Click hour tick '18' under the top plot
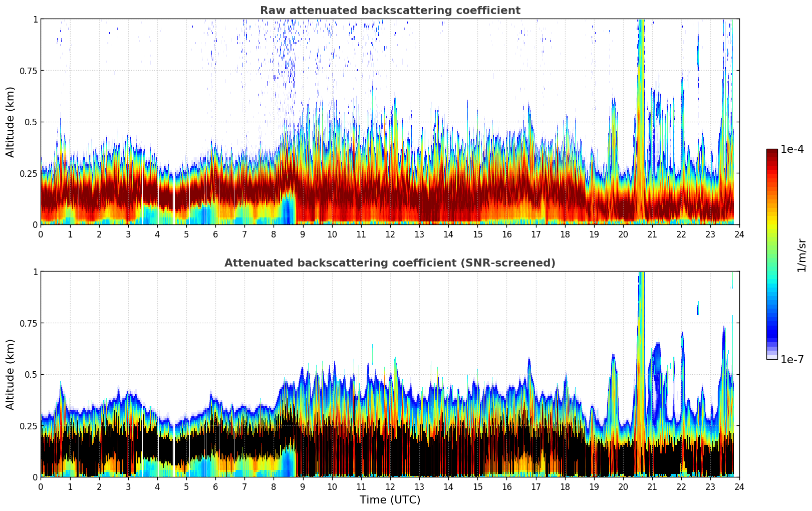Screen dimensions: 812x511 pos(565,234)
